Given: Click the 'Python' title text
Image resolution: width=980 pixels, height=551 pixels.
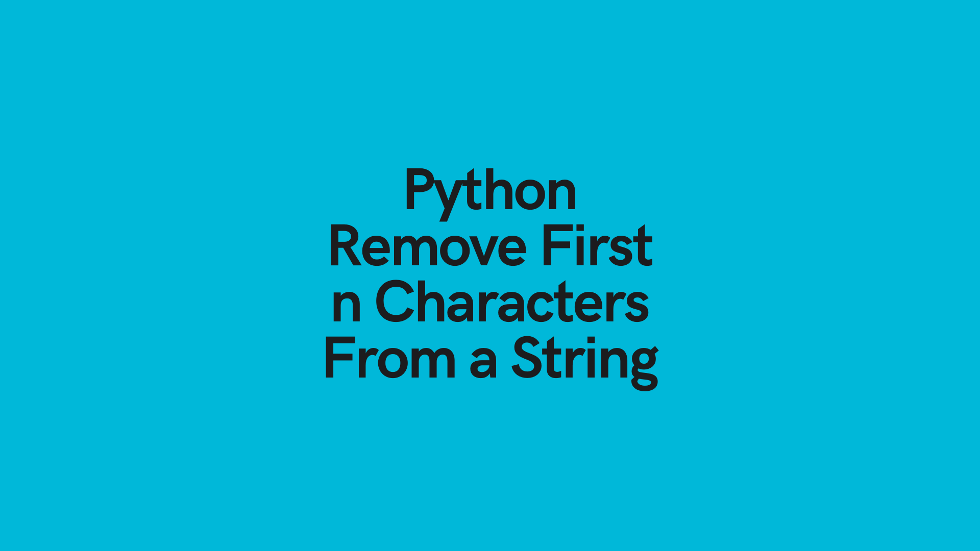Looking at the screenshot, I should (490, 190).
